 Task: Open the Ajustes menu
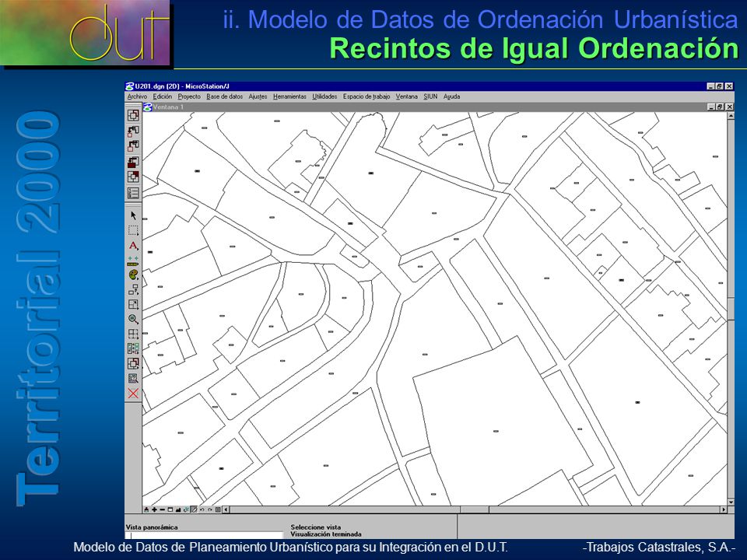[258, 96]
